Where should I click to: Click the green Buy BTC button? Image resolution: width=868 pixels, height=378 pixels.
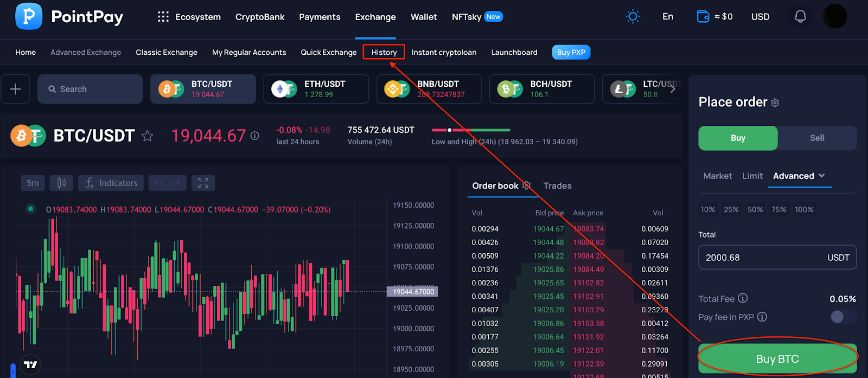(x=777, y=358)
